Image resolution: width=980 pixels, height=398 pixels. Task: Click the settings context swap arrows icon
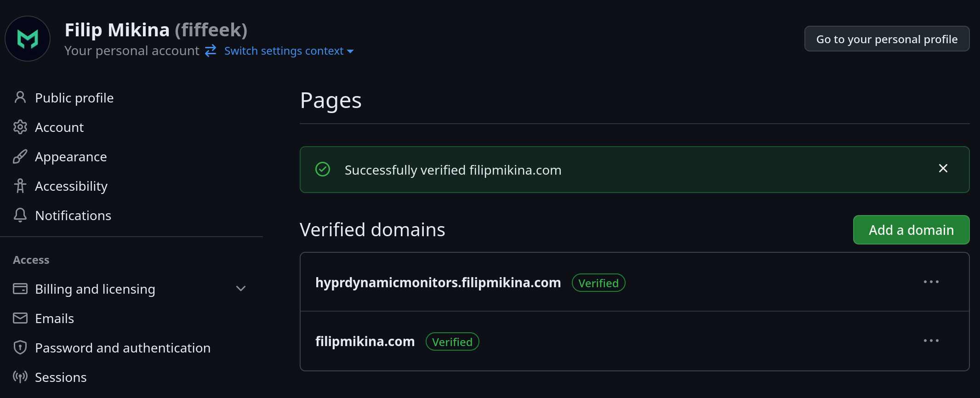tap(211, 51)
